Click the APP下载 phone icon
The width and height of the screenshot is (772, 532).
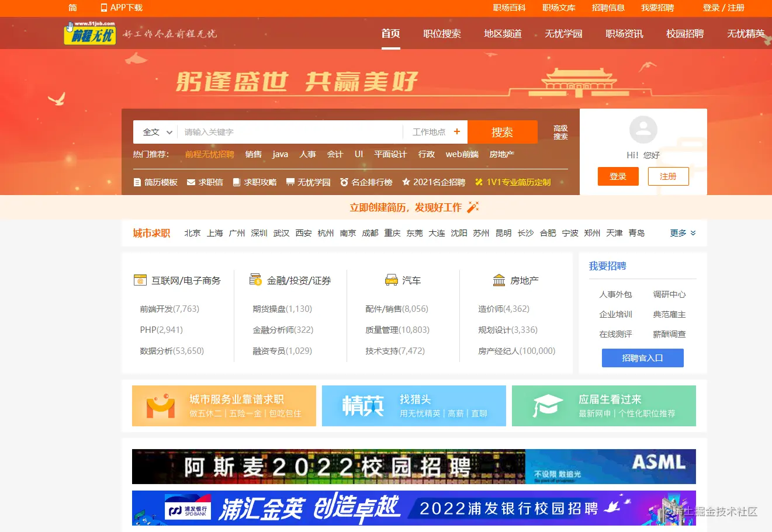(x=104, y=8)
